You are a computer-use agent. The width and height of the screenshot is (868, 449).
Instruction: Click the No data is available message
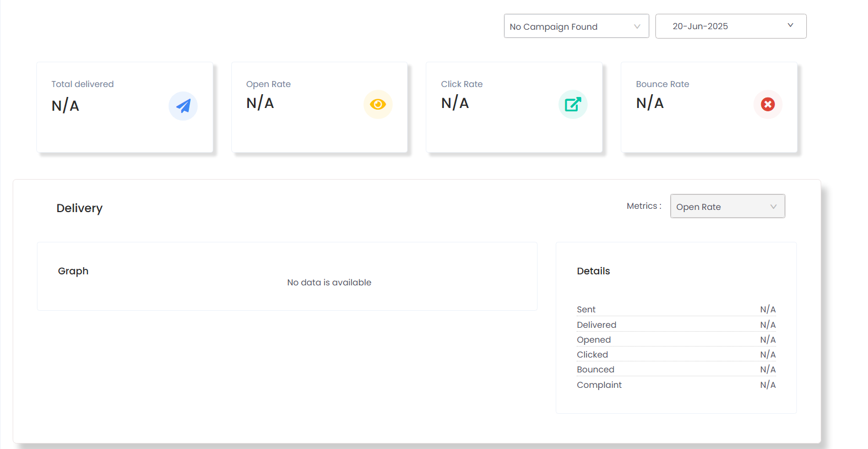click(329, 282)
